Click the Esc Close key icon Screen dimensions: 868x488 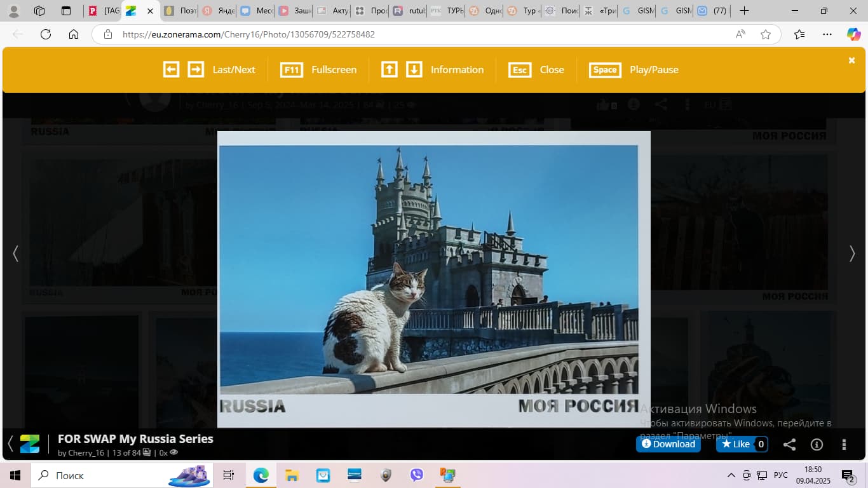coord(520,70)
